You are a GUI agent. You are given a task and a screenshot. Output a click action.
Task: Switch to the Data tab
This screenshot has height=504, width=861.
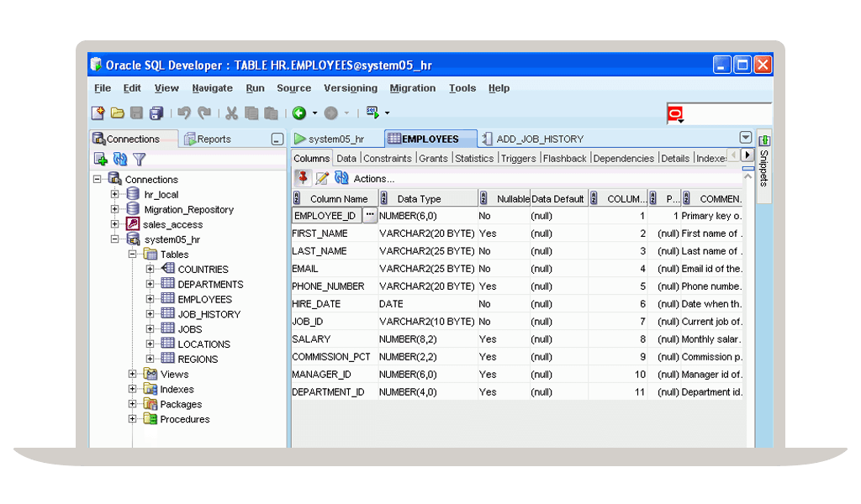pyautogui.click(x=346, y=158)
